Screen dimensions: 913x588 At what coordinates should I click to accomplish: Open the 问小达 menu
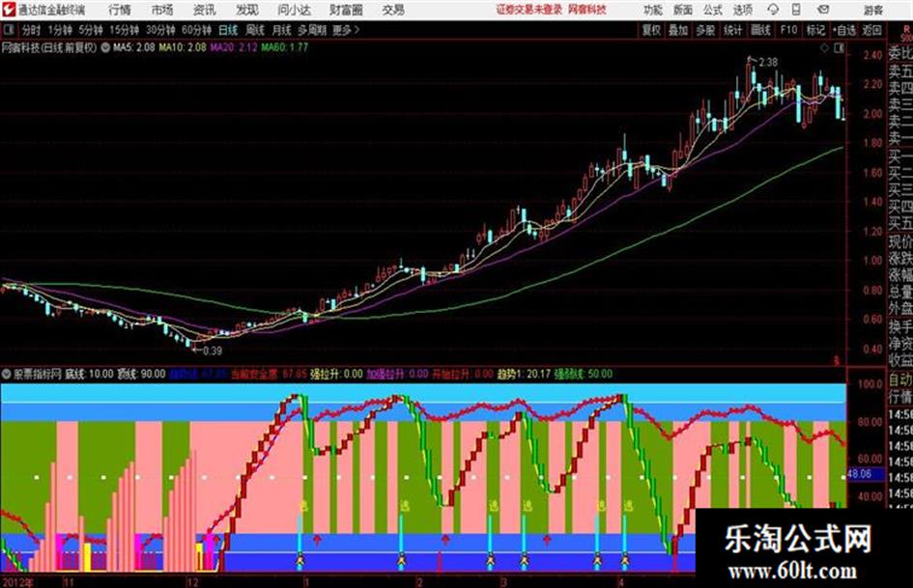click(294, 10)
